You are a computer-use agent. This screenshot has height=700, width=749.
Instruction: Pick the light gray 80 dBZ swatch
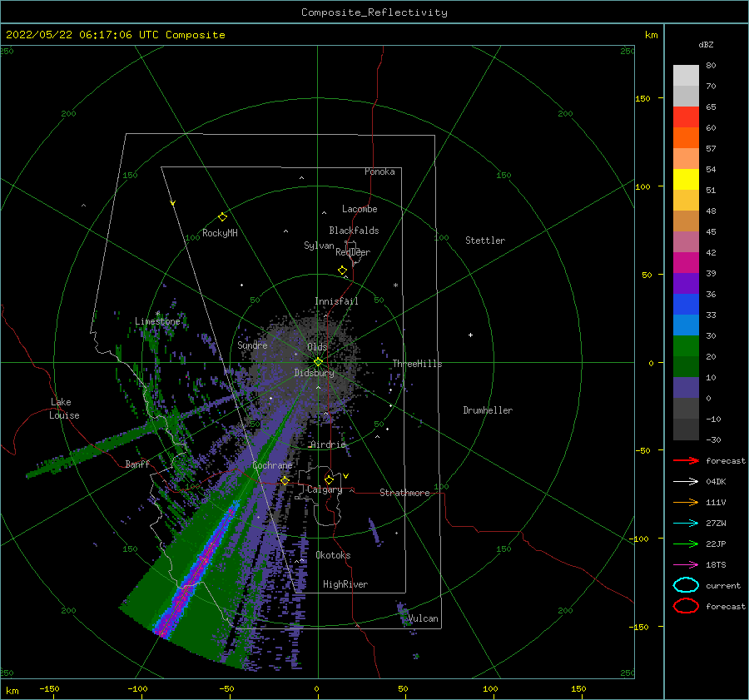tap(686, 75)
